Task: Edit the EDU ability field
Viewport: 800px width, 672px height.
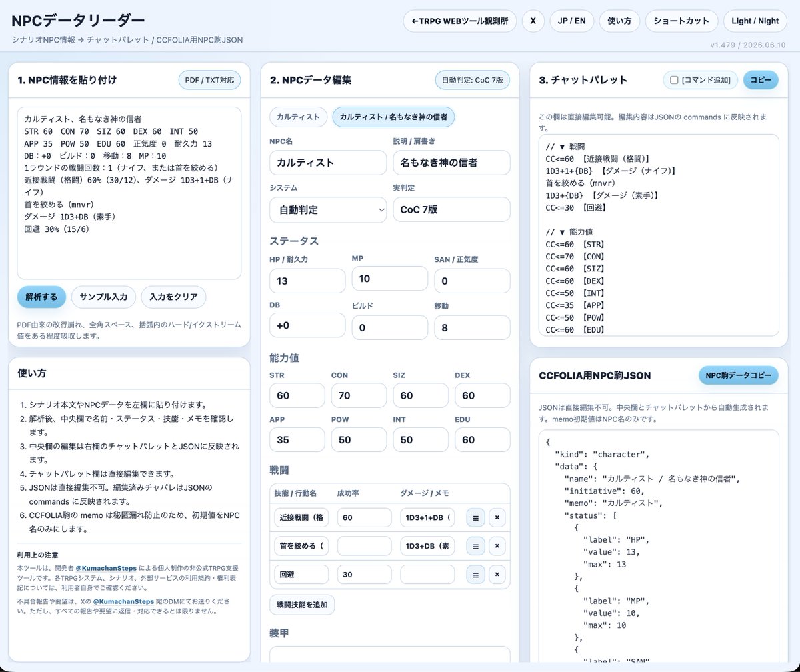Action: (x=483, y=440)
